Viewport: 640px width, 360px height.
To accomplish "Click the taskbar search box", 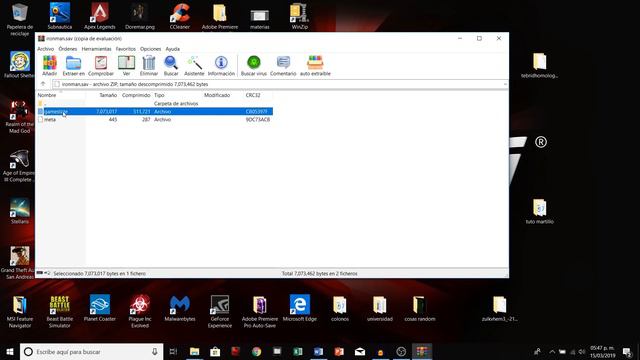I will point(91,351).
